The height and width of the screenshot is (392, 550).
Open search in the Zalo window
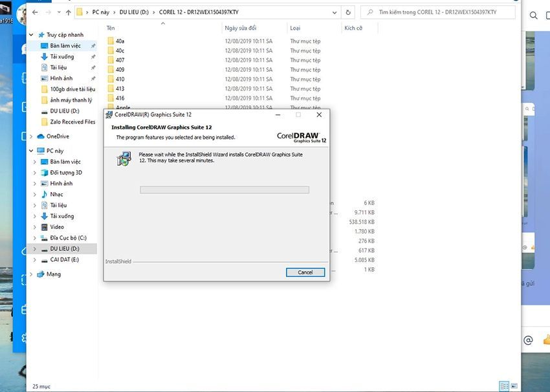tap(534, 15)
